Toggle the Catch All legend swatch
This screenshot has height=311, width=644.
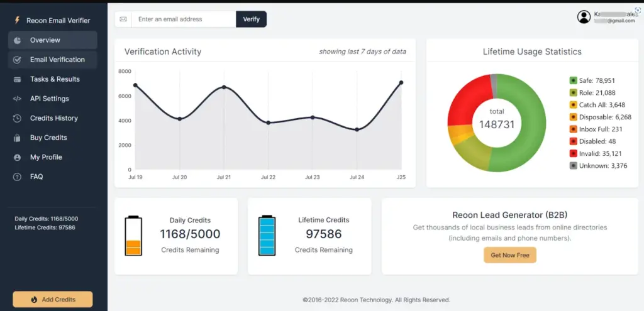(574, 105)
